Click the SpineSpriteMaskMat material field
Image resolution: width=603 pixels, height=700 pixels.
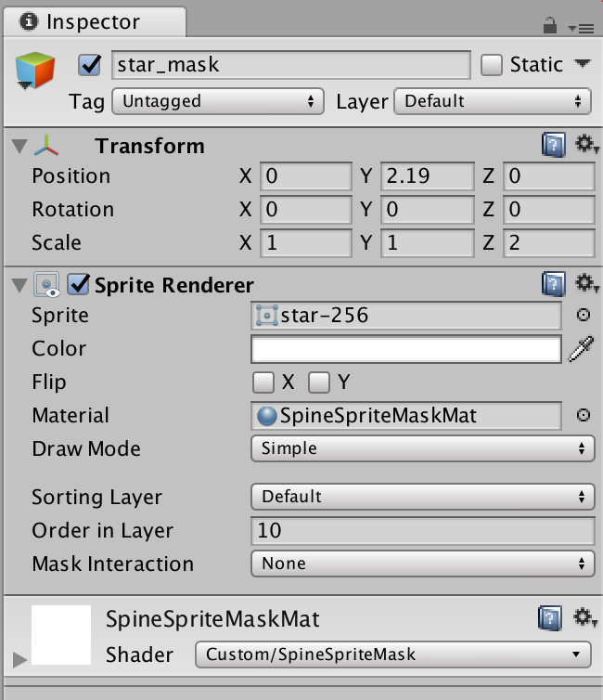click(406, 416)
